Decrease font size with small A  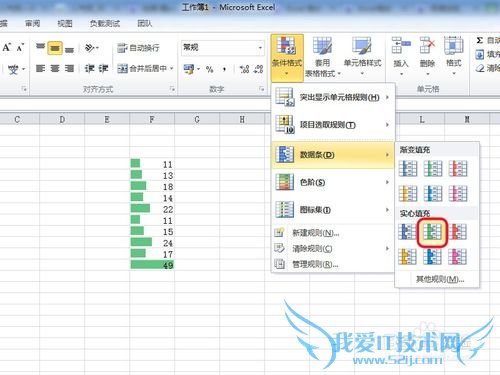[x=20, y=47]
